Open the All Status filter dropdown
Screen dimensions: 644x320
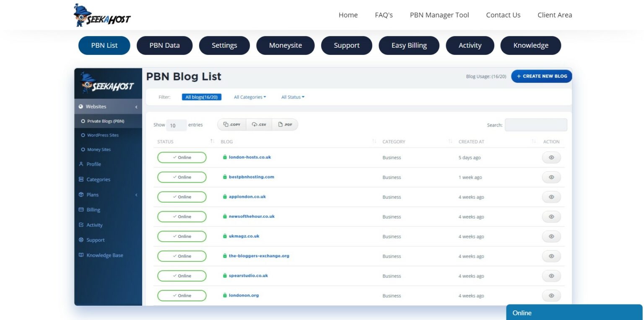tap(292, 97)
